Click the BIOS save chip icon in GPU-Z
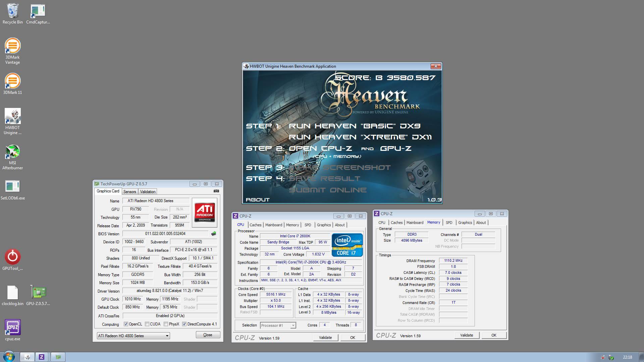644x362 pixels. click(x=214, y=234)
